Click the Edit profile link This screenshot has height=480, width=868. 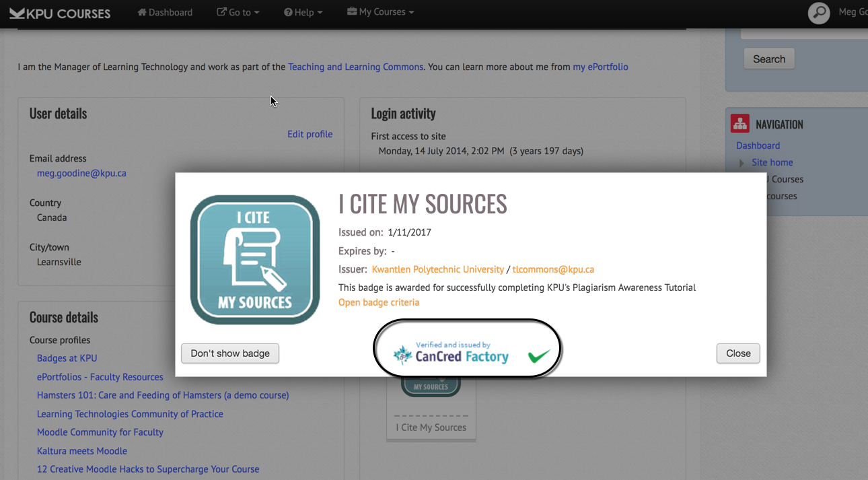[x=310, y=134]
